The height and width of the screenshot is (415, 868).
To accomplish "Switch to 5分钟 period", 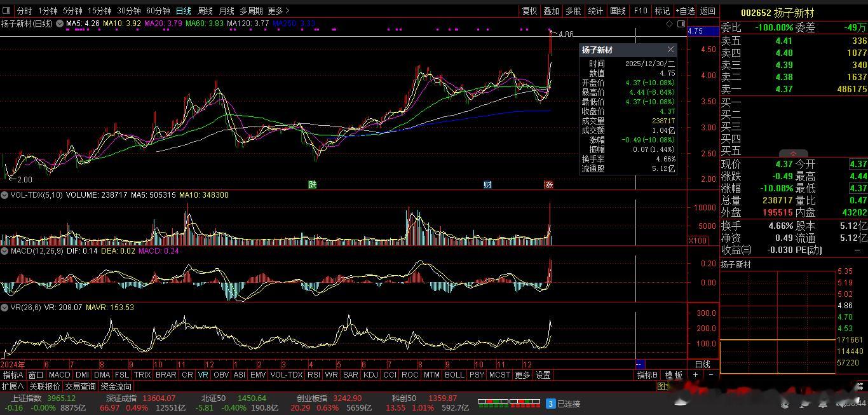I will [x=72, y=11].
